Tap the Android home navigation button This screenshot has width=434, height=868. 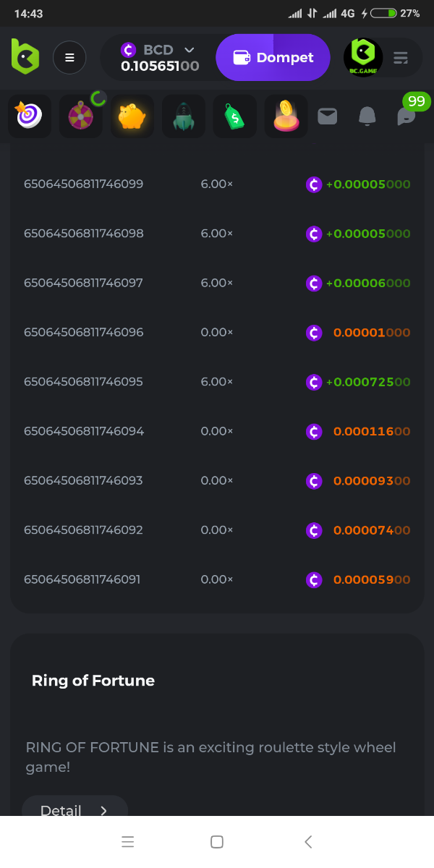216,841
